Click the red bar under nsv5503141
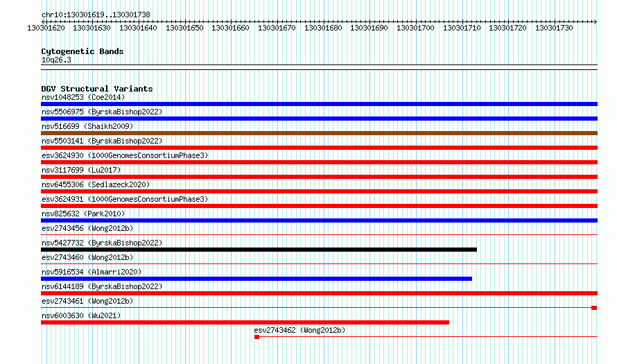The image size is (617, 364). click(319, 148)
